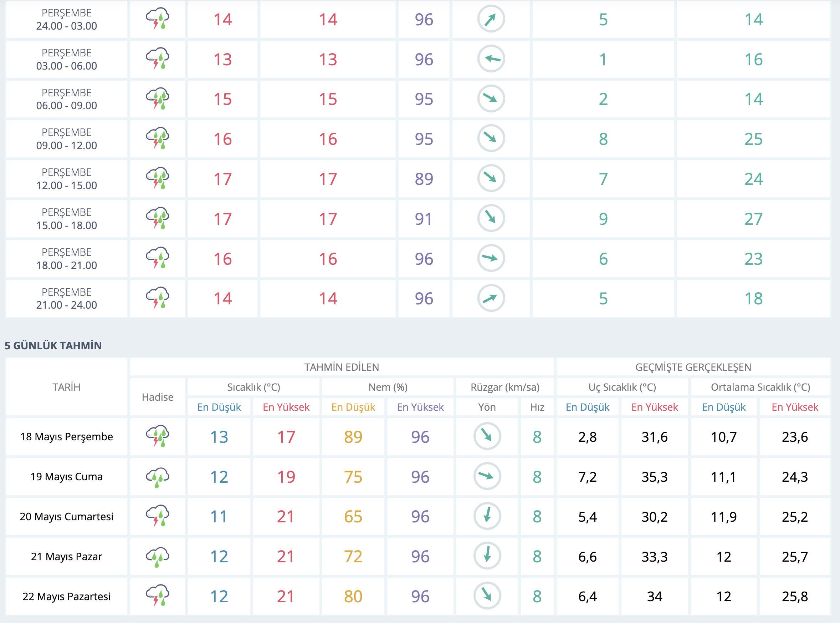The height and width of the screenshot is (623, 840).
Task: Click the Perşembe 15.00 - 18.00 time cell
Action: click(66, 219)
